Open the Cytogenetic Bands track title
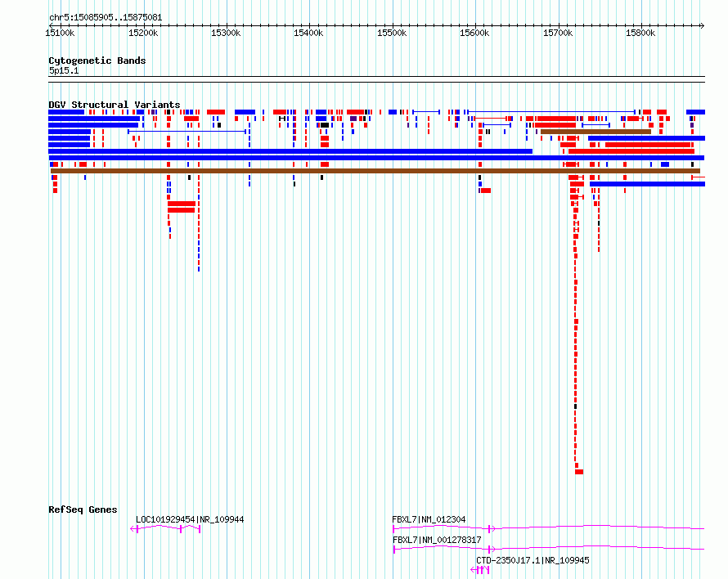Screen dimensions: 728x579 pos(97,61)
